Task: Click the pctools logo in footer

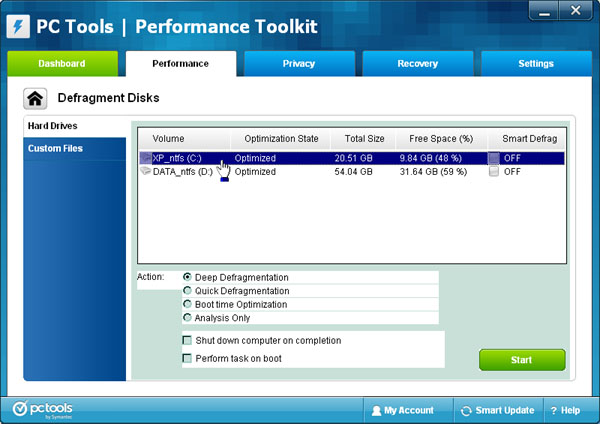Action: [42, 409]
